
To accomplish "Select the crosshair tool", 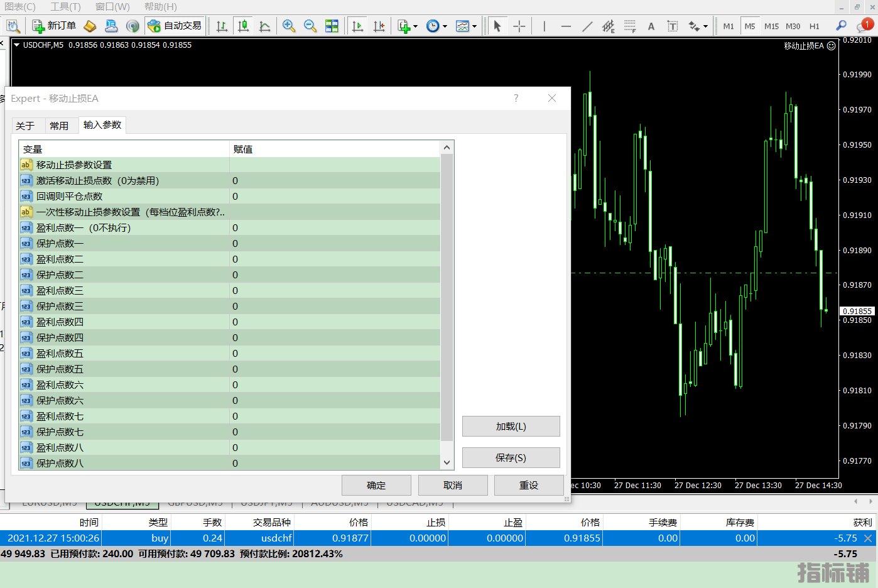I will coord(519,26).
